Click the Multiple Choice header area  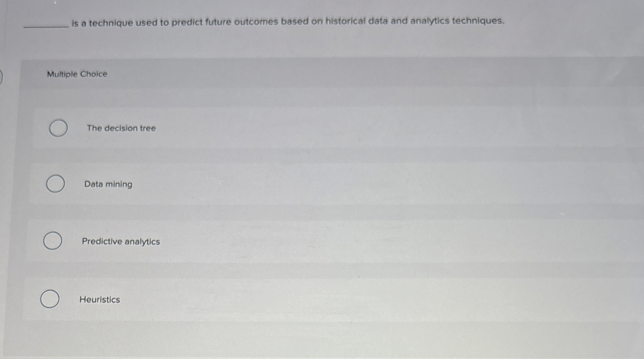click(x=77, y=74)
